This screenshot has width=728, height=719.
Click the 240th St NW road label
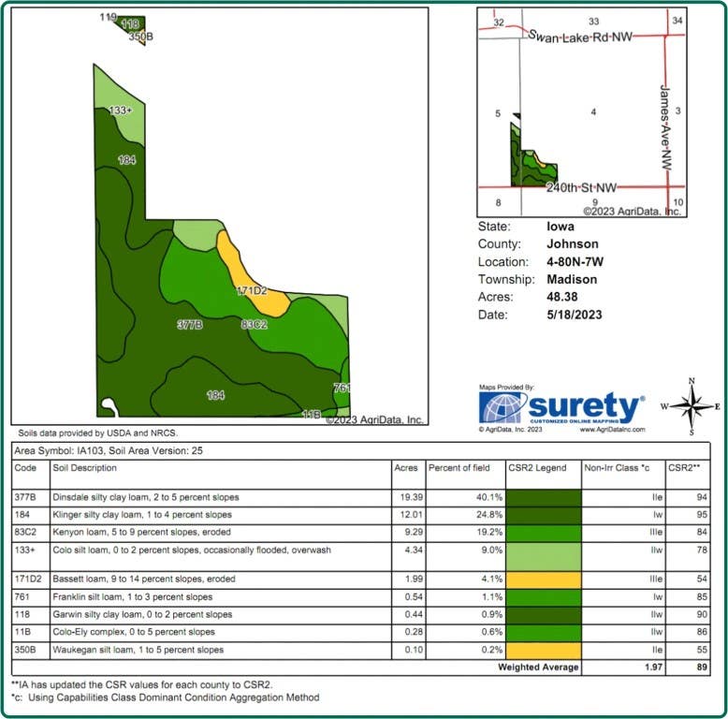(581, 187)
